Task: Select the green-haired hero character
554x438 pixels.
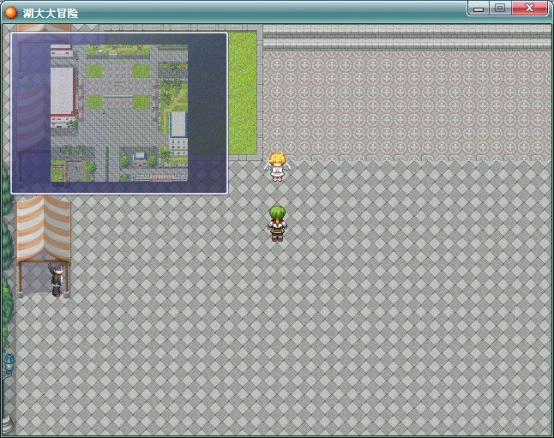Action: click(x=277, y=224)
